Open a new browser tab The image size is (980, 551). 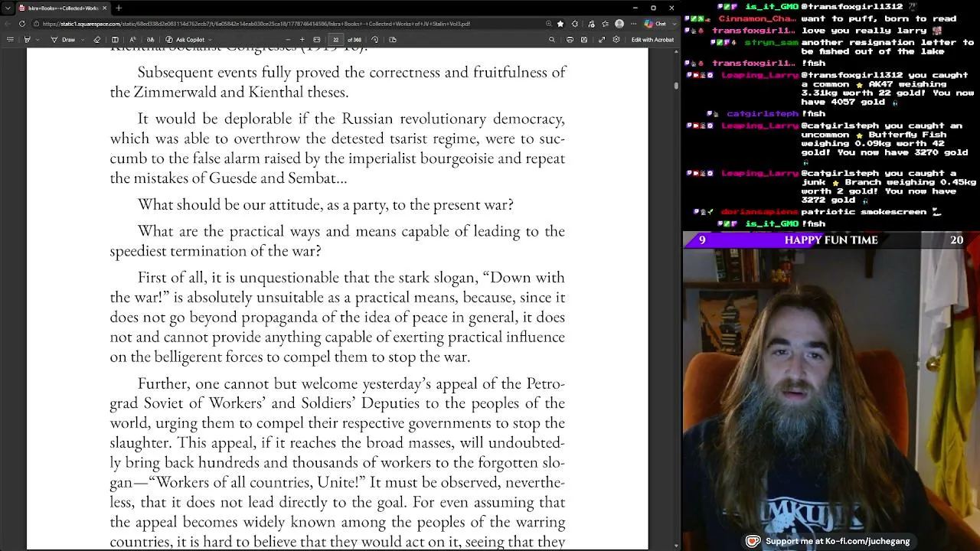pos(119,8)
